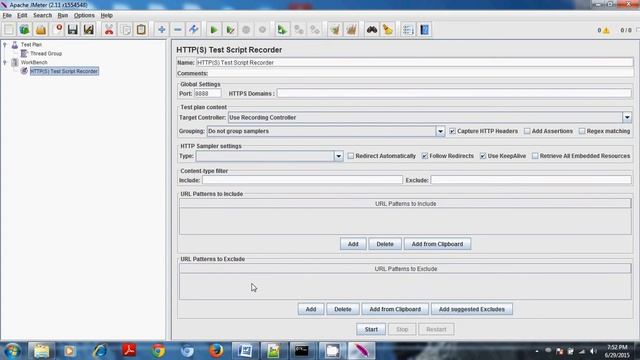Click the Open file folder icon
The height and width of the screenshot is (360, 640).
41,29
